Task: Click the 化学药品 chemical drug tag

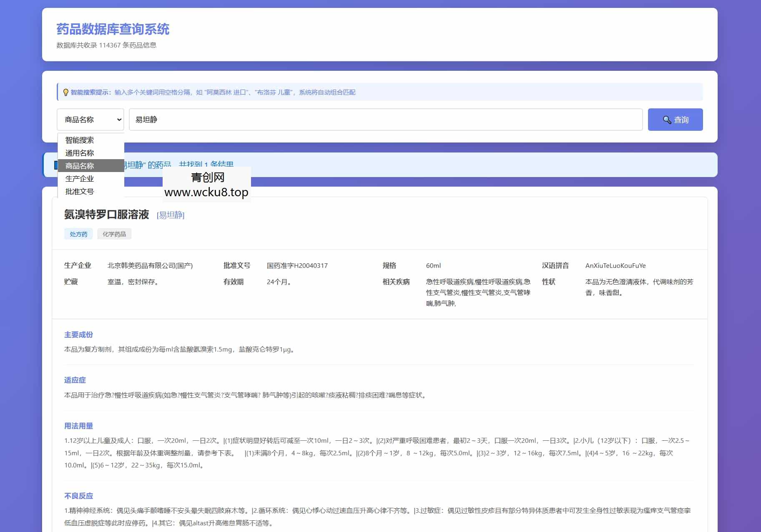Action: coord(115,234)
